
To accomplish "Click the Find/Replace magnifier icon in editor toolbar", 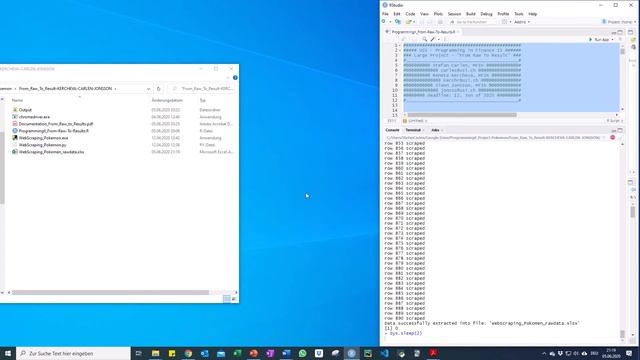I will click(x=425, y=40).
